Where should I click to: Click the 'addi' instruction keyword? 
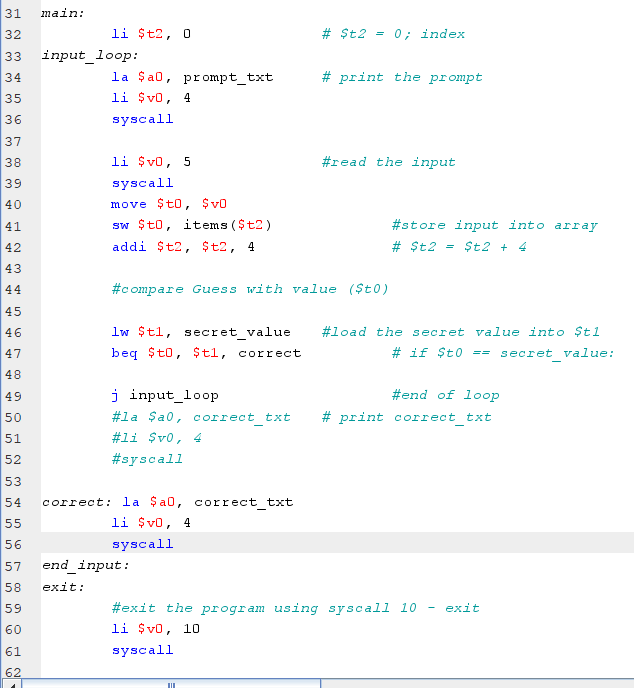(x=129, y=247)
